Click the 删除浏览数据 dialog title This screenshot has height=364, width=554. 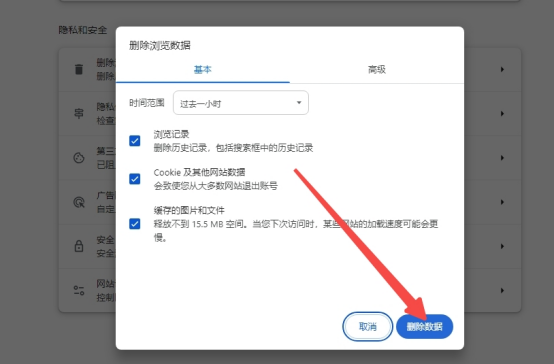[x=160, y=46]
